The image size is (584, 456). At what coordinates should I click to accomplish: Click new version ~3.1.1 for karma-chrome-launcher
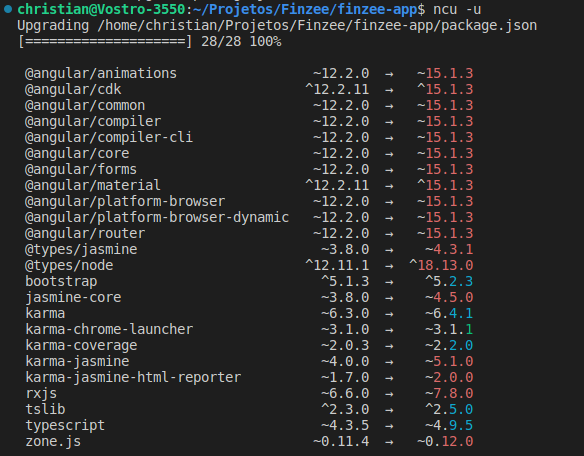(449, 330)
